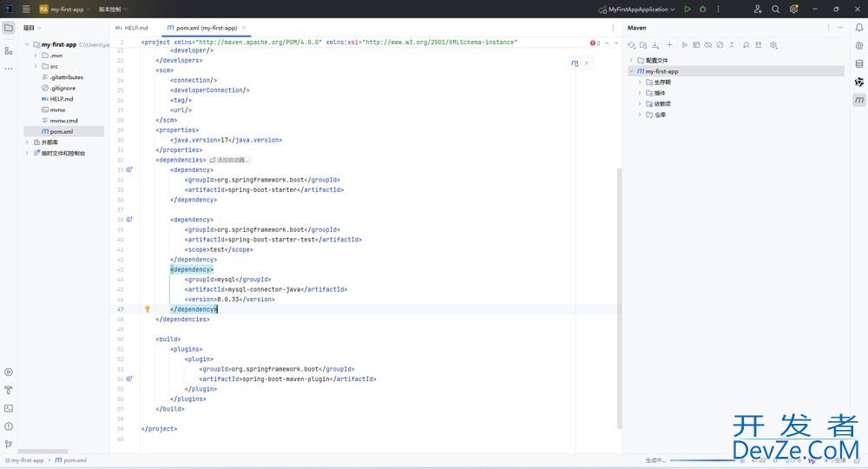868x469 pixels.
Task: Go to the next highlighted error arrow
Action: click(616, 43)
